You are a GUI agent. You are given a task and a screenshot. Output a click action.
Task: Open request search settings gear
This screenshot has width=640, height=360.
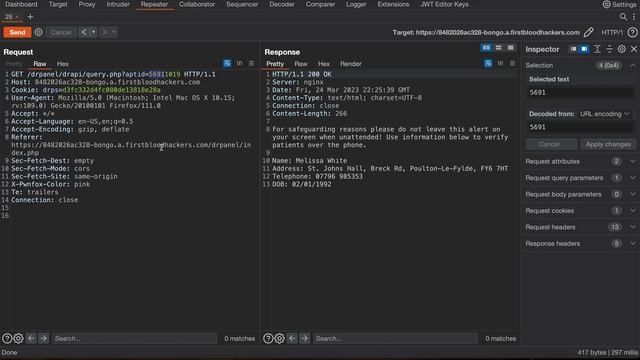coord(18,338)
